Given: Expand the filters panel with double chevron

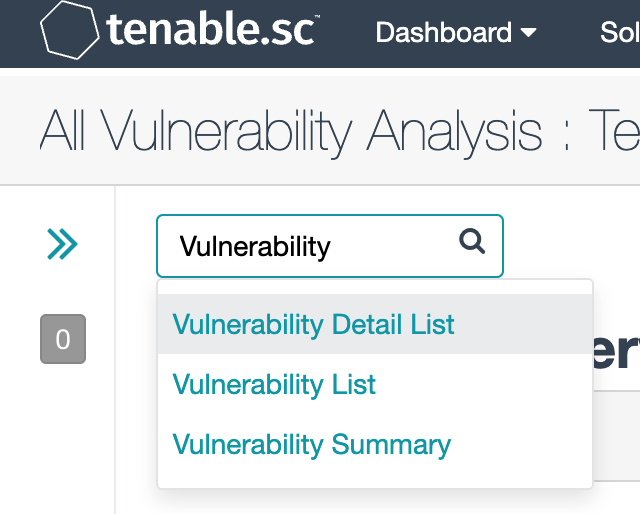Looking at the screenshot, I should 62,243.
